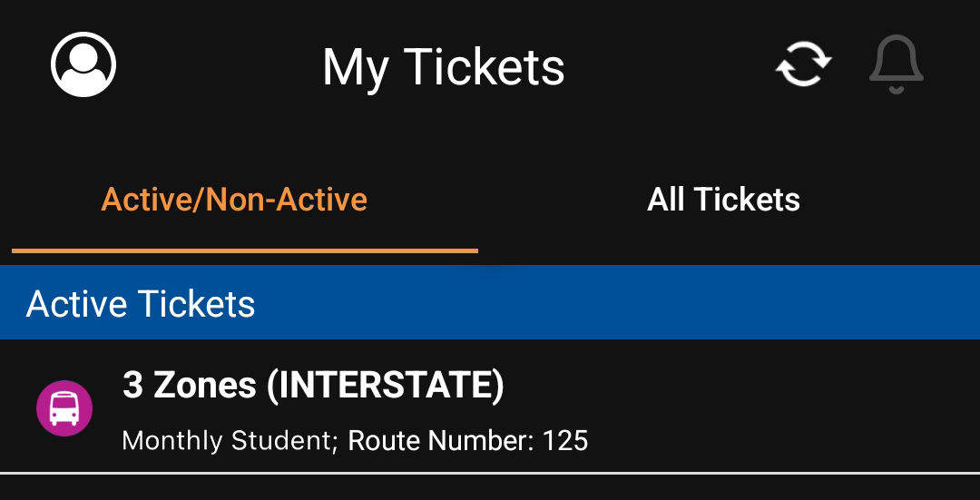Viewport: 980px width, 500px height.
Task: Open the user profile account icon
Action: pos(83,64)
